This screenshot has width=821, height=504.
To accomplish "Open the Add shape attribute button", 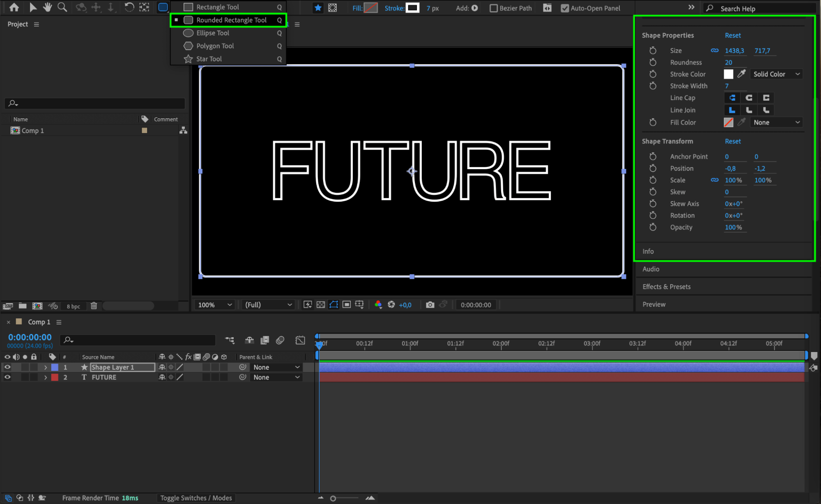I will (x=474, y=8).
